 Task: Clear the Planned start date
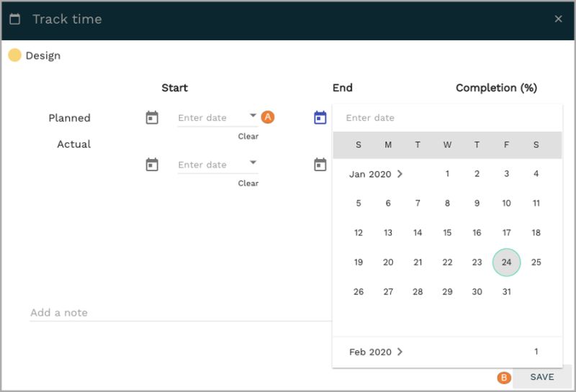point(248,136)
